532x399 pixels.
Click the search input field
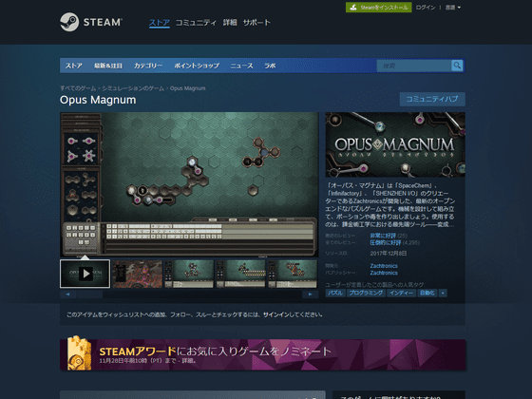(x=414, y=66)
